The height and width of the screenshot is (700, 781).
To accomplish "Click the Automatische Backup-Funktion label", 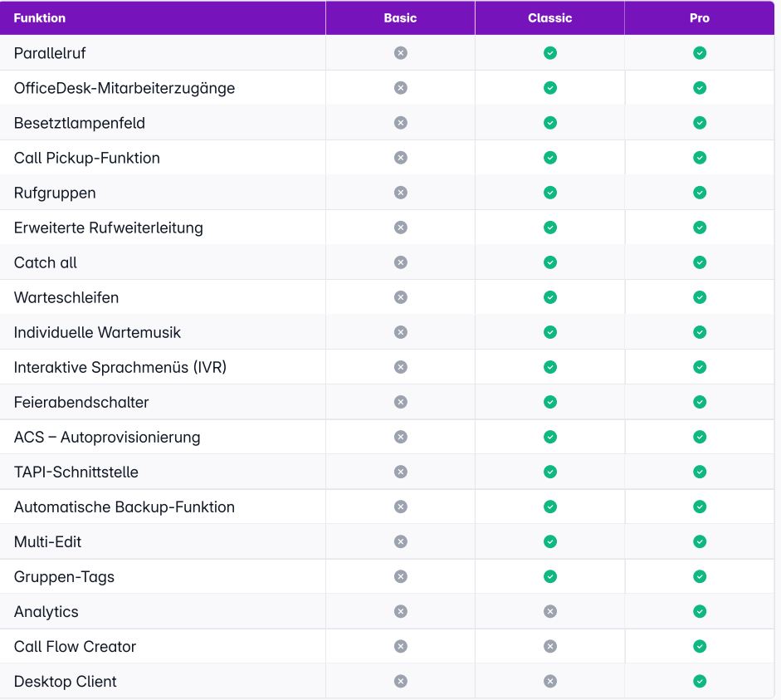I will tap(124, 507).
